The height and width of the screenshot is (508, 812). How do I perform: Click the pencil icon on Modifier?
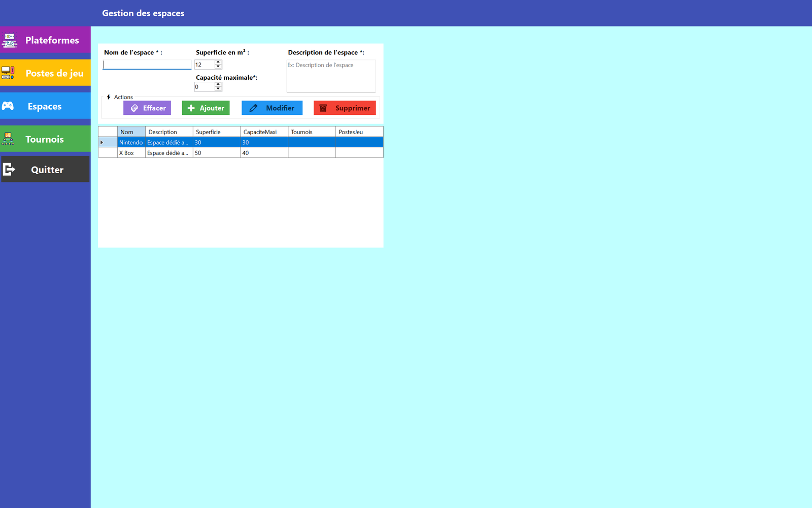(x=253, y=108)
